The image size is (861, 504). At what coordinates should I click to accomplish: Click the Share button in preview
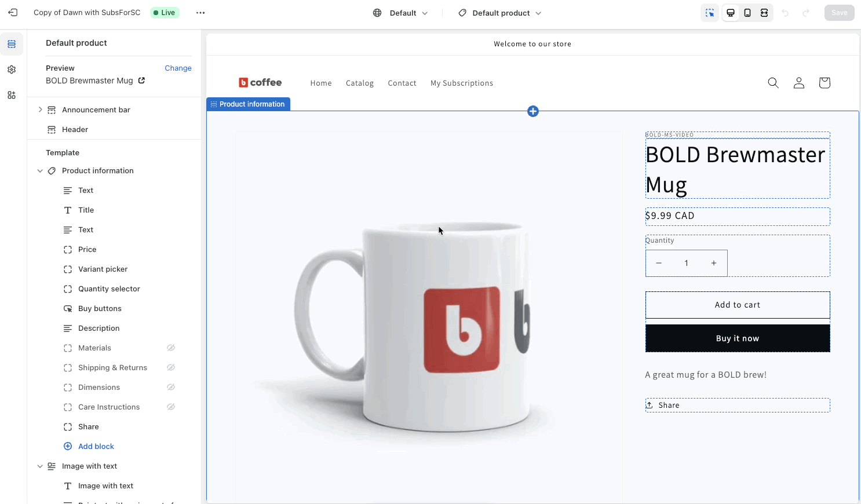pyautogui.click(x=663, y=406)
